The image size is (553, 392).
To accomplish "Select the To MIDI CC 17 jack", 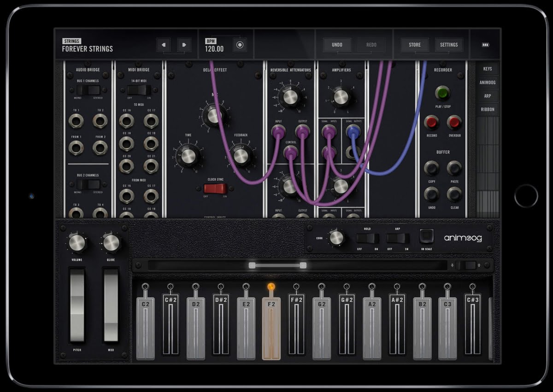I will click(151, 121).
